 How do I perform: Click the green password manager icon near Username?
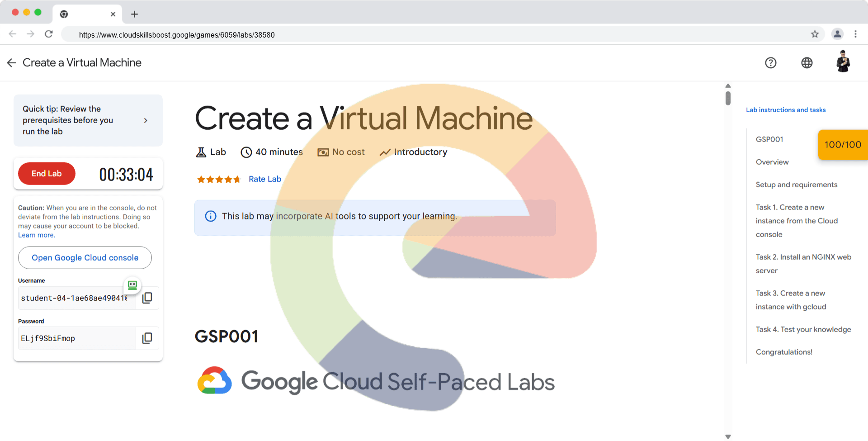point(132,285)
